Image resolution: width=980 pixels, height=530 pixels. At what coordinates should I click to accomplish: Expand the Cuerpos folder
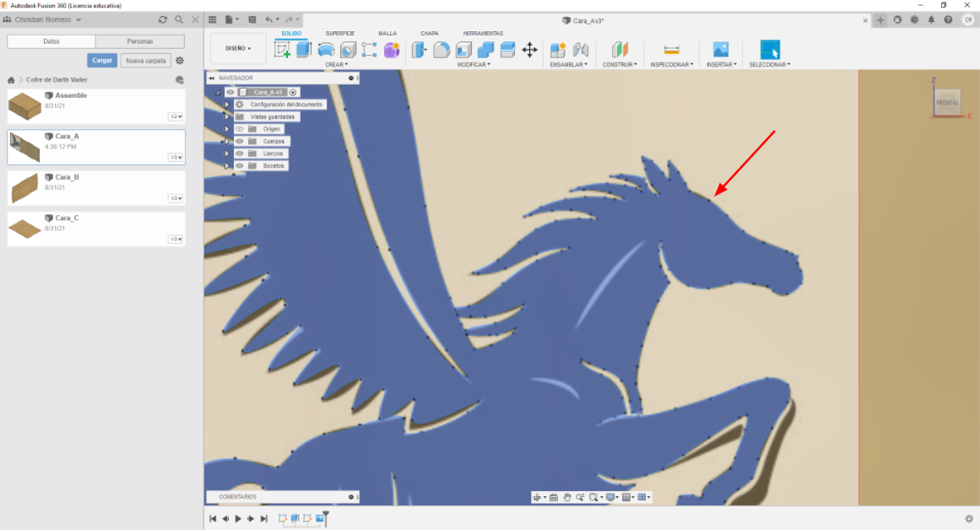(x=227, y=141)
